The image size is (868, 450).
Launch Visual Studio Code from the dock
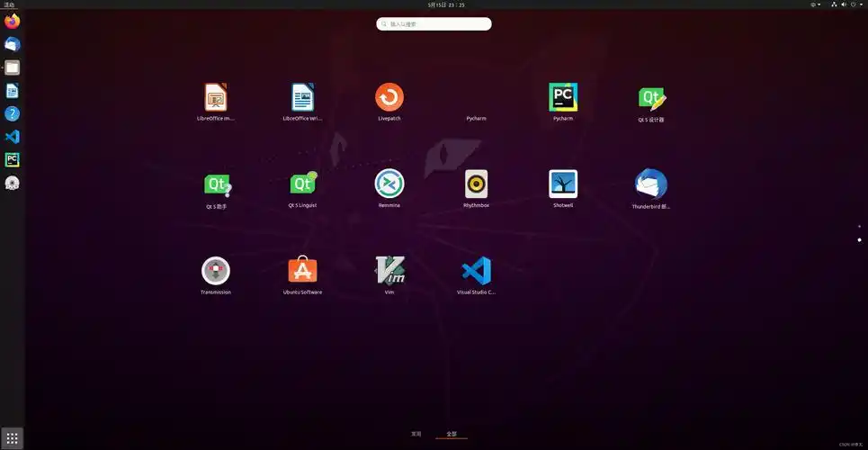(x=13, y=137)
